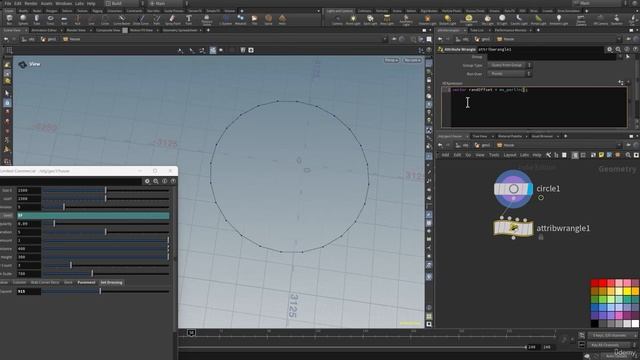
Task: Select the Font text shelf tool
Action: (x=189, y=19)
